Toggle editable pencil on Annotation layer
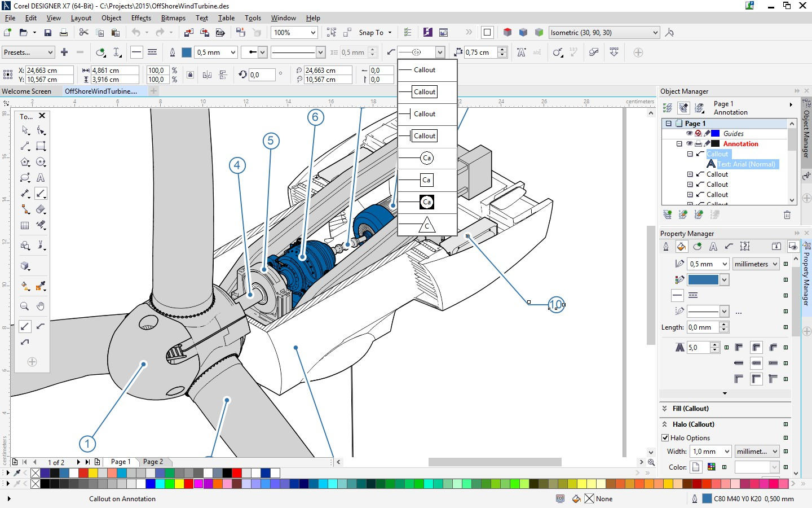Image resolution: width=812 pixels, height=508 pixels. click(x=707, y=144)
